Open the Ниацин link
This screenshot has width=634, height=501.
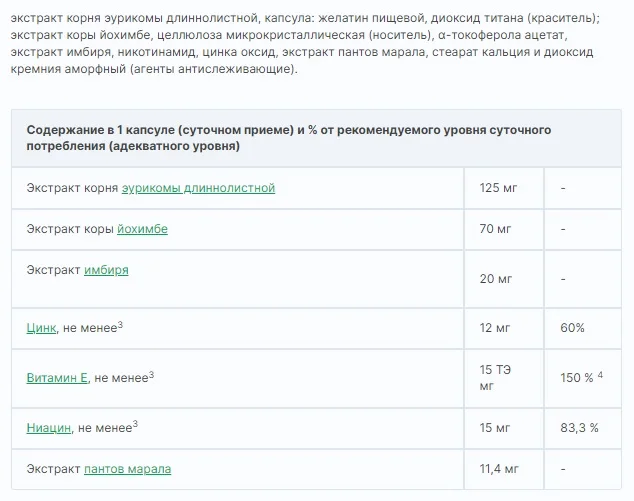(x=49, y=428)
